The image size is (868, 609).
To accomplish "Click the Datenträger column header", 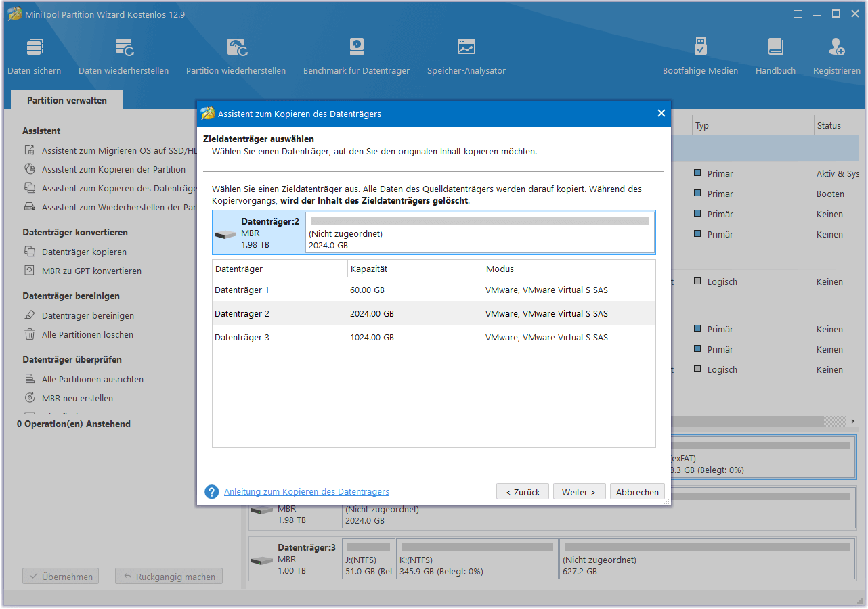I will point(280,269).
